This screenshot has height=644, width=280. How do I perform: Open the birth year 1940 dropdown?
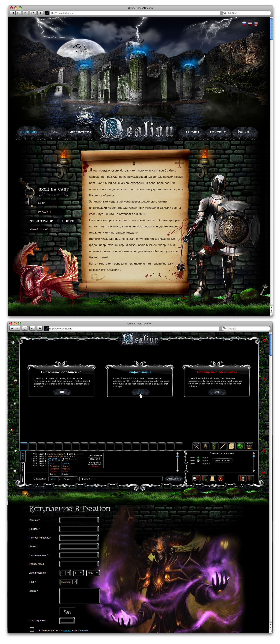93,573
